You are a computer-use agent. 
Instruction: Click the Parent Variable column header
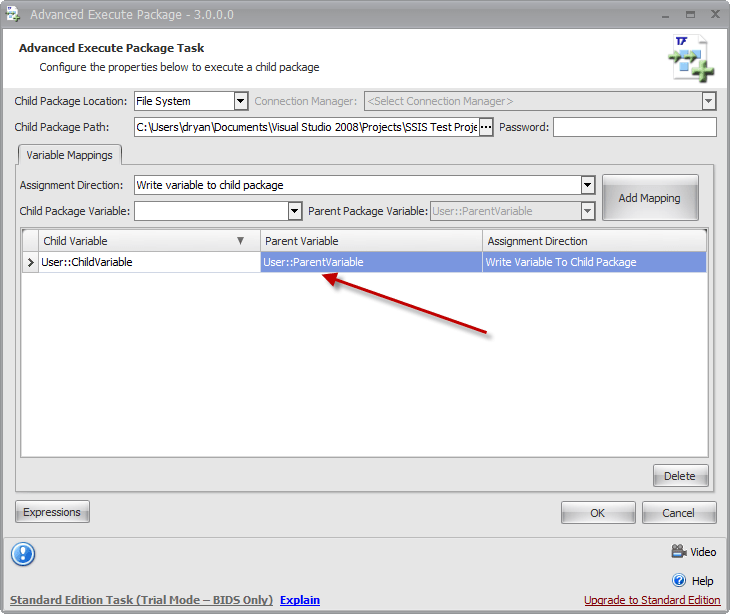coord(371,241)
